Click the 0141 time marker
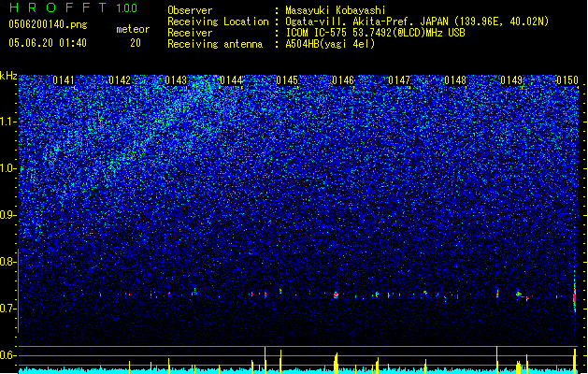The image size is (588, 374). tap(64, 80)
